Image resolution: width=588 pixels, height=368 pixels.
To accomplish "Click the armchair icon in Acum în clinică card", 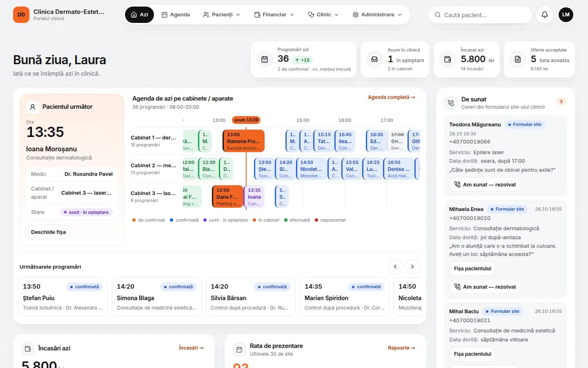I will tap(374, 59).
